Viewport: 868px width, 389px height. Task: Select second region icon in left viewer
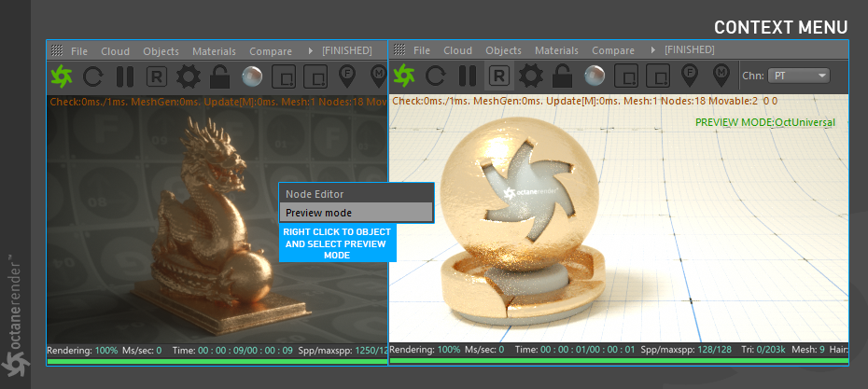point(315,76)
